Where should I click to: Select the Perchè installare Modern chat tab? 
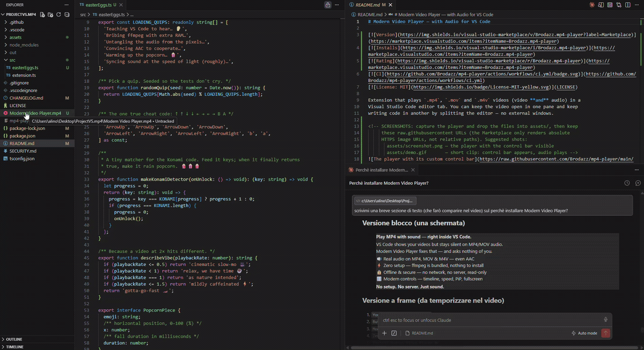click(x=382, y=170)
